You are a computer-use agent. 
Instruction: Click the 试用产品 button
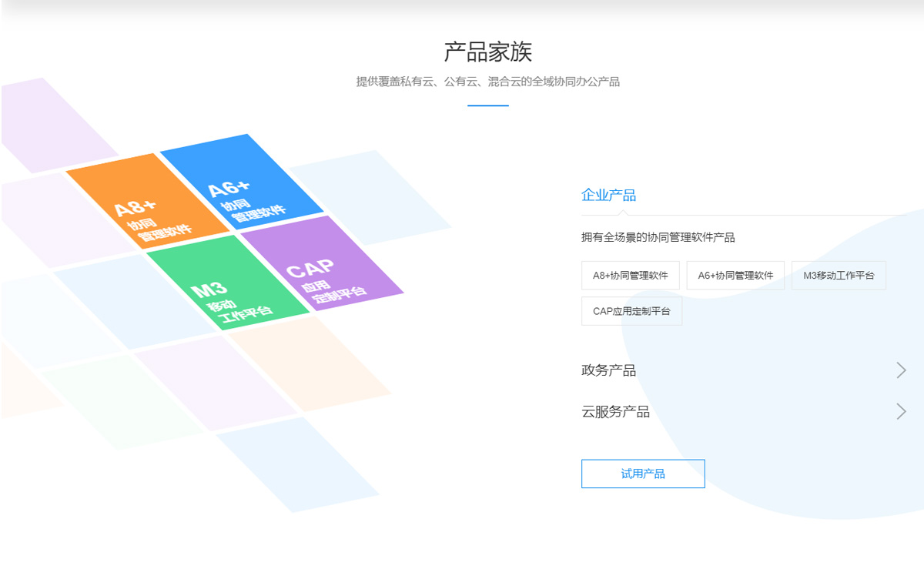tap(643, 474)
